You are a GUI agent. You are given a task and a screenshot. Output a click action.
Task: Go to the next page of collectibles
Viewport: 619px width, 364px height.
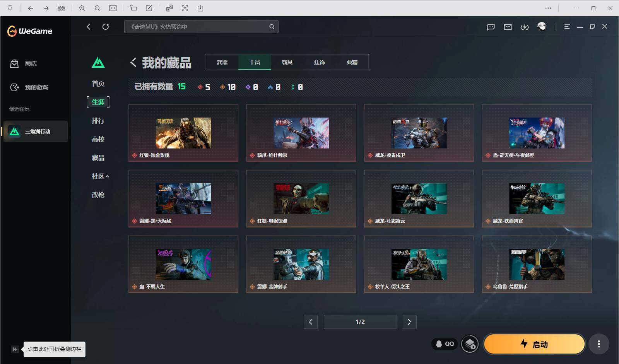(x=409, y=321)
